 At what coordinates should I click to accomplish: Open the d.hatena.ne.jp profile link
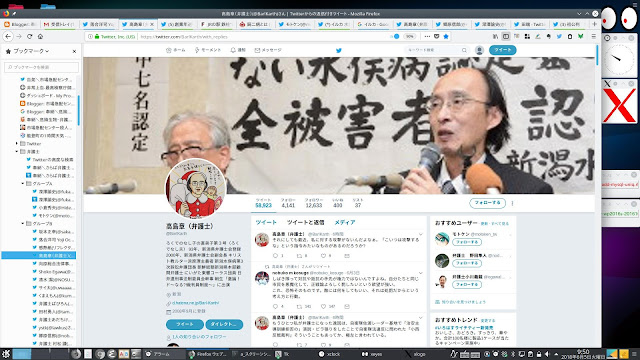(196, 303)
